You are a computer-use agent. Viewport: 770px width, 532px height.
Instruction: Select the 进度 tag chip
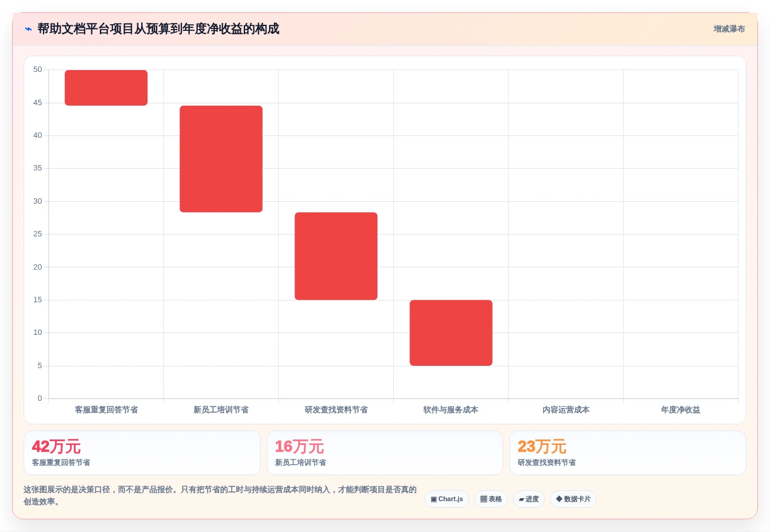point(529,499)
